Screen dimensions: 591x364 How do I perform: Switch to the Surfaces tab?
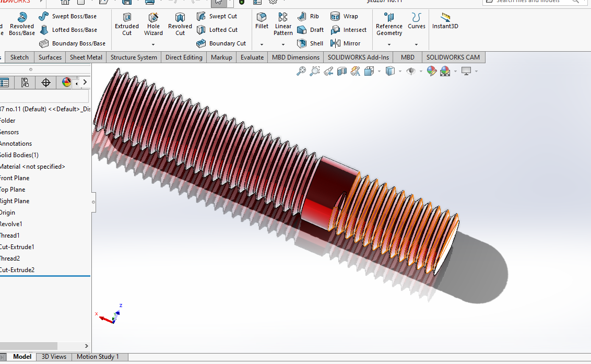pyautogui.click(x=50, y=57)
